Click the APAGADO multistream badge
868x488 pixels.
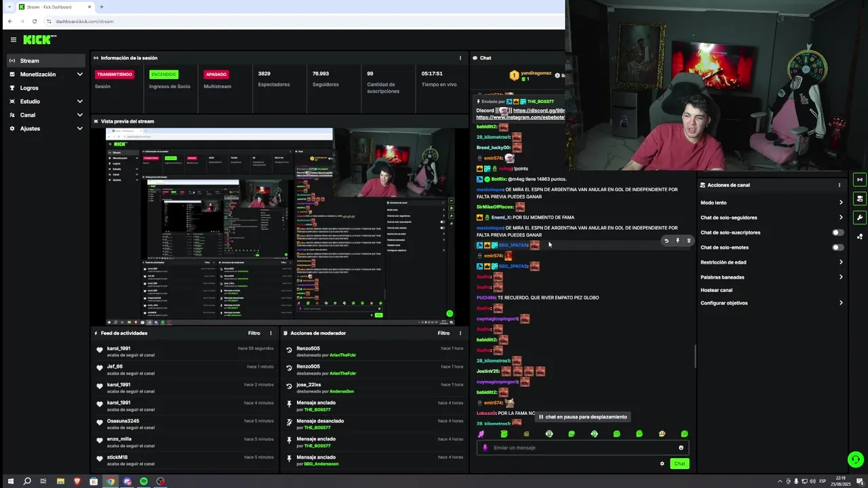(216, 75)
